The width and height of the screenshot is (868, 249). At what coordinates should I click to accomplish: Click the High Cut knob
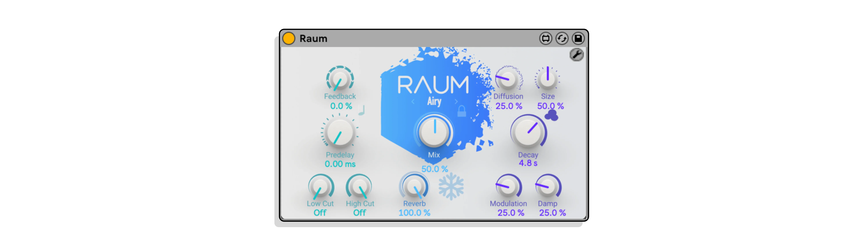point(359,187)
